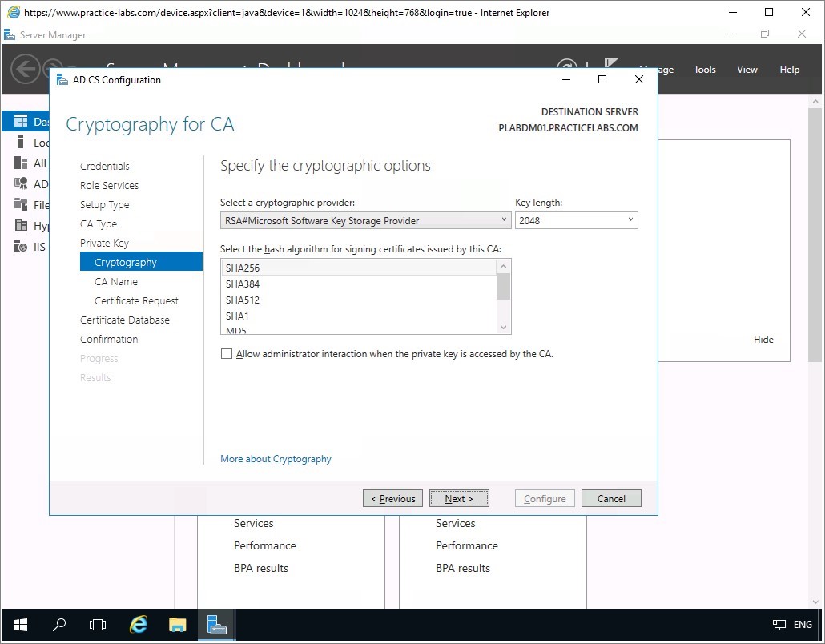Click ENG language indicator in tray
Screen dimensions: 825x644
[803, 625]
